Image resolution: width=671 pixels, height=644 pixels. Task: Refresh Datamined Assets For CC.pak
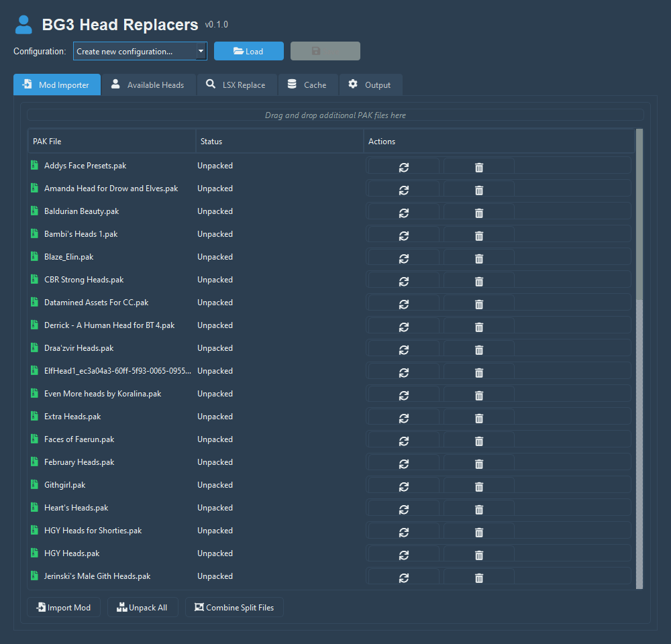pyautogui.click(x=403, y=303)
